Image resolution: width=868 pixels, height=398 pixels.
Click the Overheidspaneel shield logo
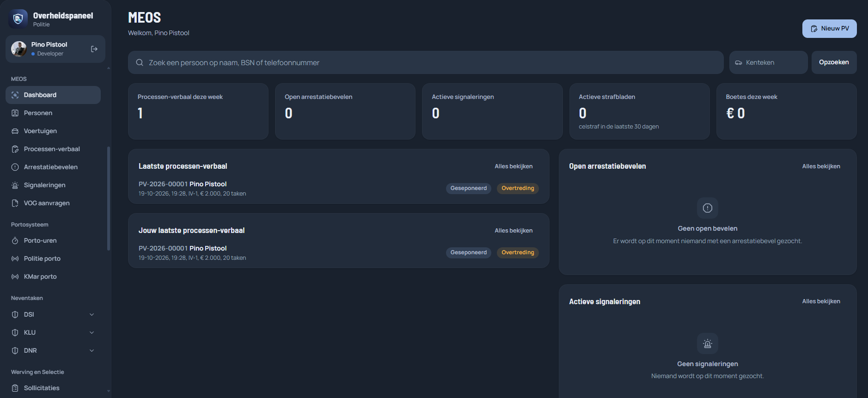(18, 19)
